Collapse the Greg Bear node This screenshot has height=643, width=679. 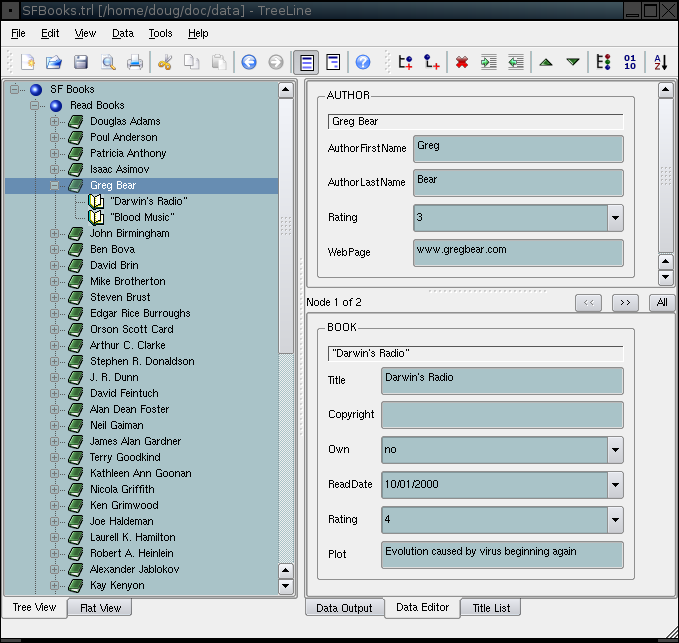pyautogui.click(x=55, y=185)
